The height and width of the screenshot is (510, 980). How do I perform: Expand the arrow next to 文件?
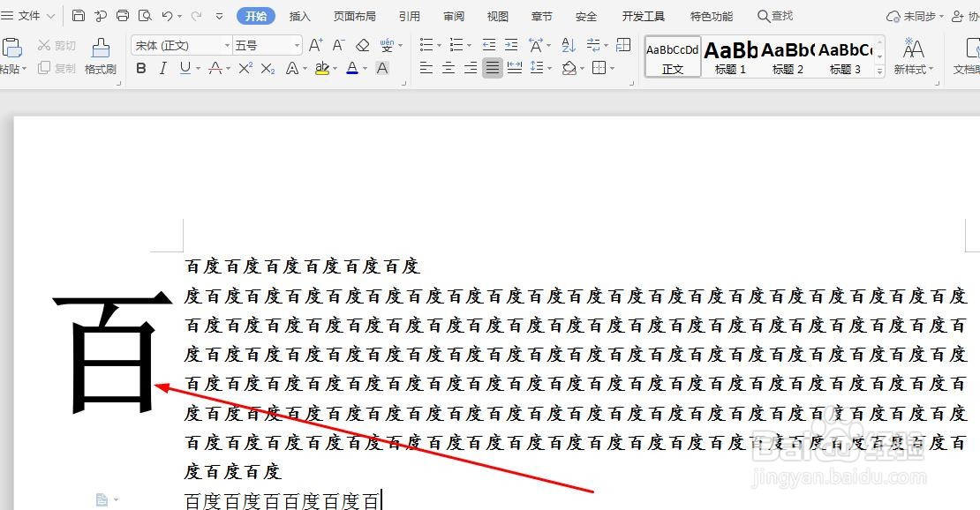click(50, 16)
